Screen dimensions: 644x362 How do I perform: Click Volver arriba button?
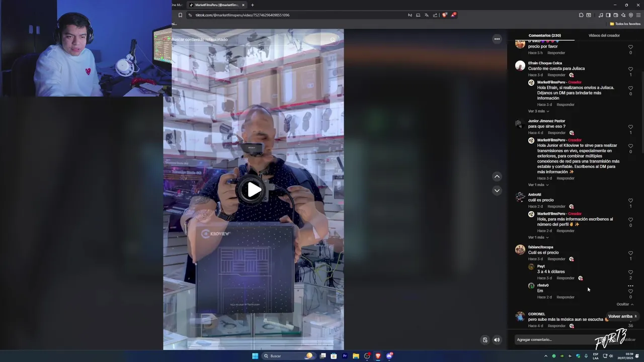point(622,316)
